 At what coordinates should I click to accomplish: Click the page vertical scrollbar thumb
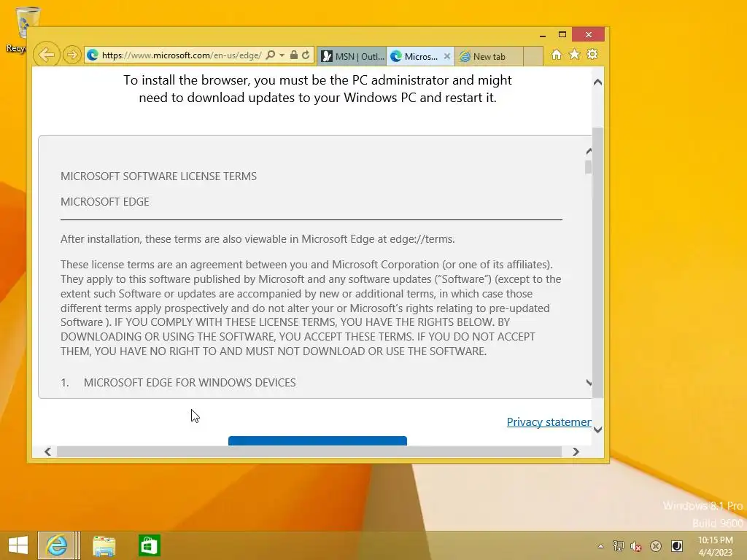pyautogui.click(x=598, y=262)
